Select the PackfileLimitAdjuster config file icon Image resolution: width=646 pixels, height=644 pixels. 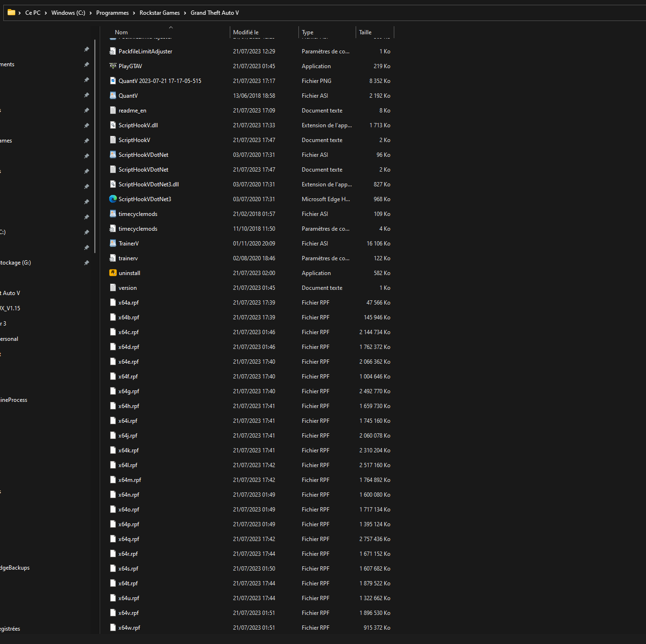click(113, 51)
